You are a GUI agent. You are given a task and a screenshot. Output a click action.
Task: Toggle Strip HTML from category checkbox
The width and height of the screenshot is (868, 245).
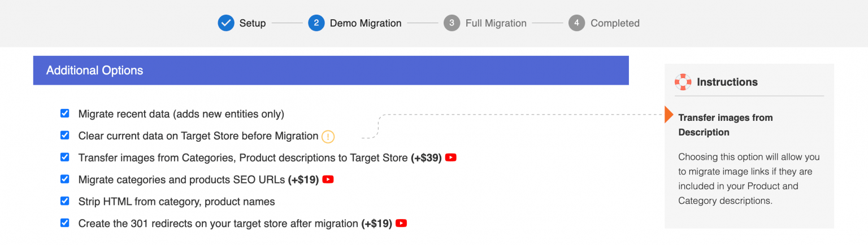point(65,201)
